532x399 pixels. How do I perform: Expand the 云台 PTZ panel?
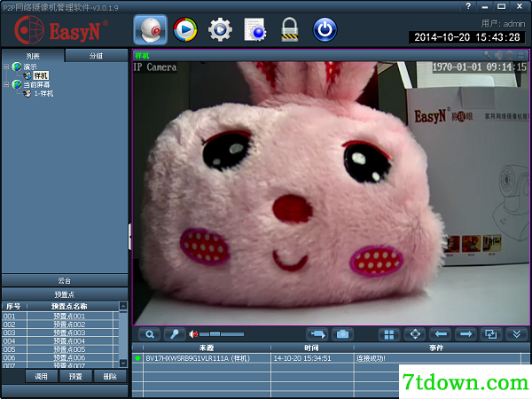pos(65,280)
